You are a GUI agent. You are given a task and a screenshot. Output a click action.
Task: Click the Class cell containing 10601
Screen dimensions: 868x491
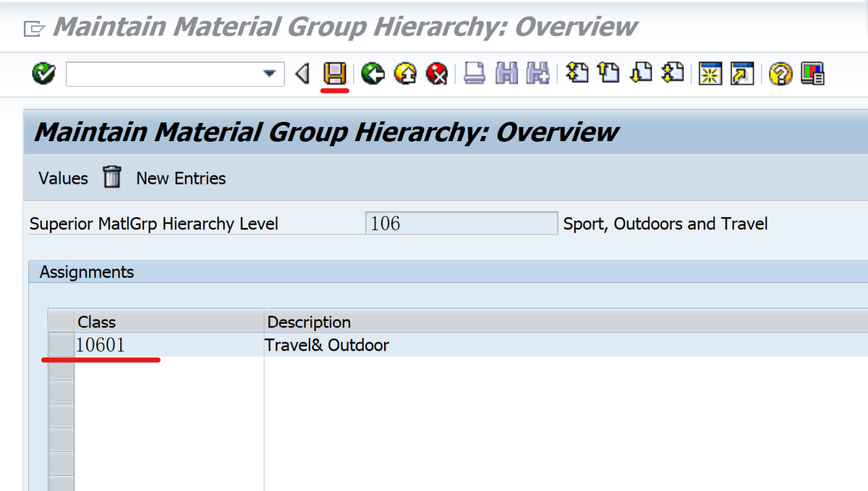(169, 345)
